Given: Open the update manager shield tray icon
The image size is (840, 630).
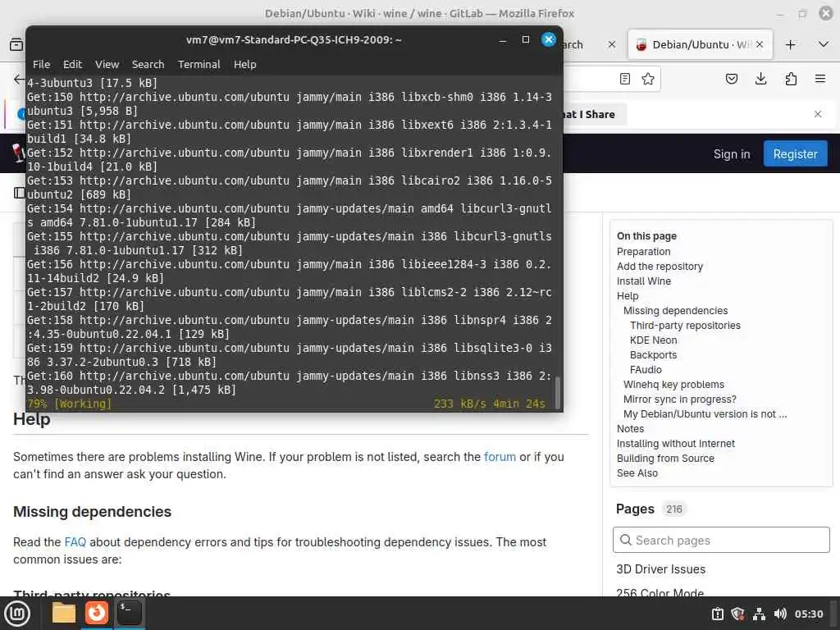Looking at the screenshot, I should coord(737,614).
